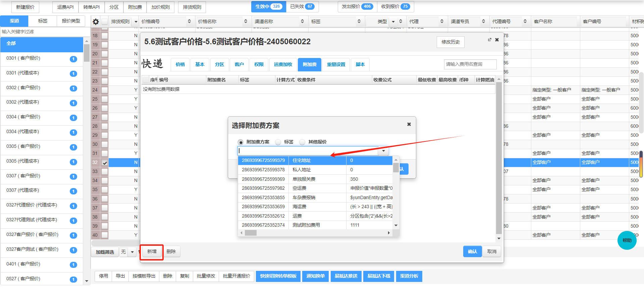Sort the 价格编号 column
The image size is (644, 295).
[x=189, y=21]
